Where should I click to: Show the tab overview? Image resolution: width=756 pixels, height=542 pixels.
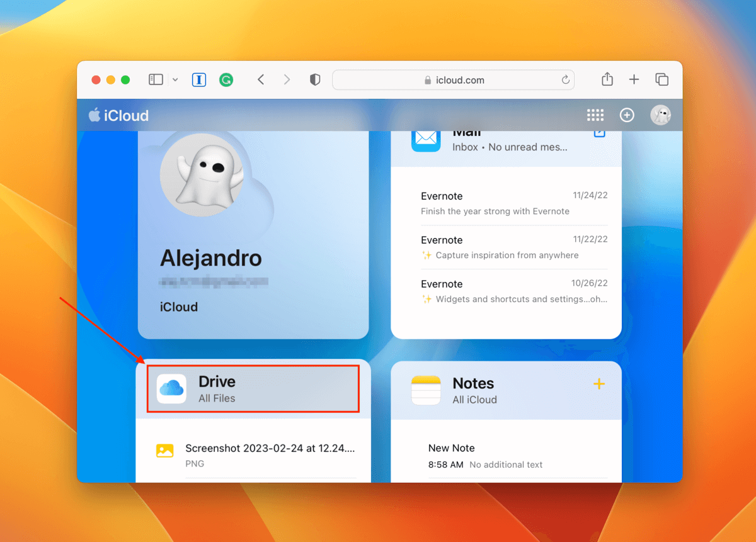(x=661, y=79)
